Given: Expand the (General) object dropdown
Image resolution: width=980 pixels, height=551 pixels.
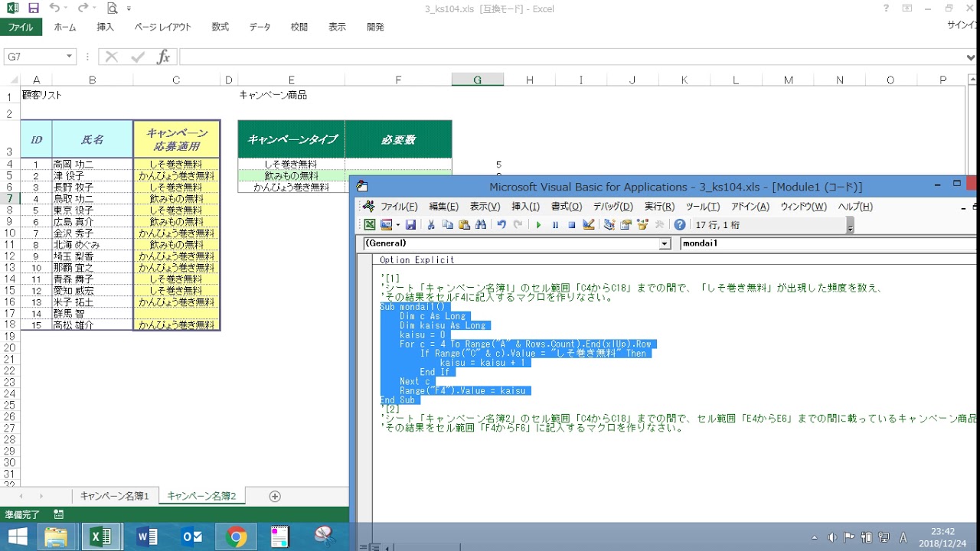Looking at the screenshot, I should [665, 243].
